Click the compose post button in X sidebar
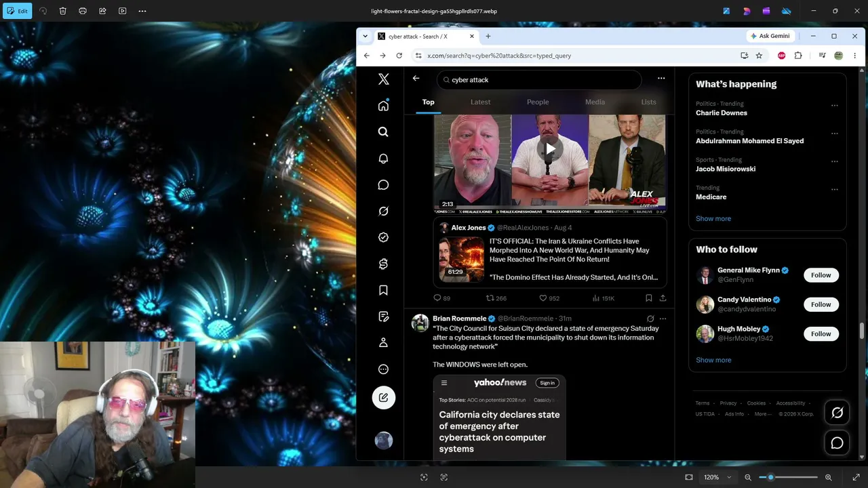Screen dimensions: 868x488 [x=384, y=397]
